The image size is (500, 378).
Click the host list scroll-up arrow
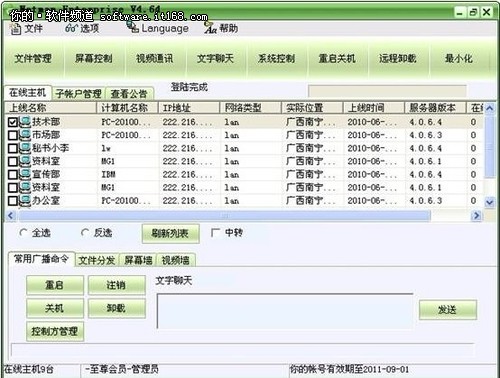(x=489, y=108)
